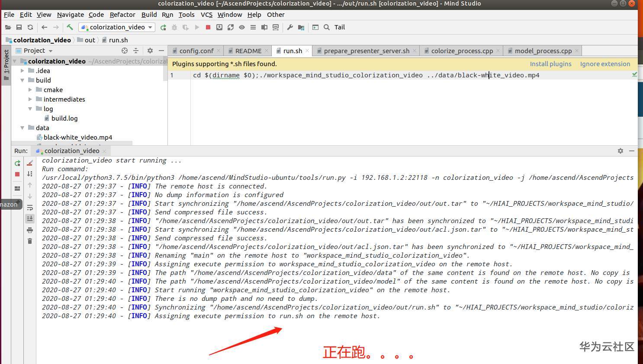Open the 1: Project side tool window tab

tap(6, 65)
